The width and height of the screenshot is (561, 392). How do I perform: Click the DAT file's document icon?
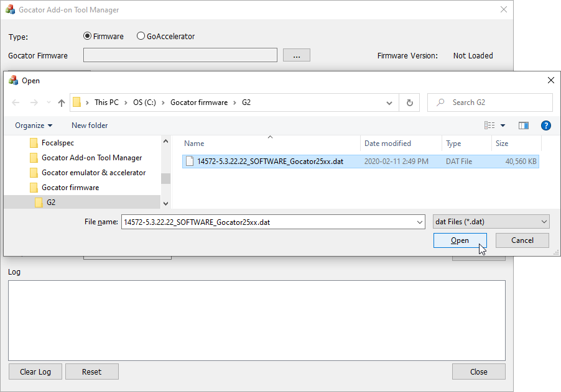click(x=190, y=162)
